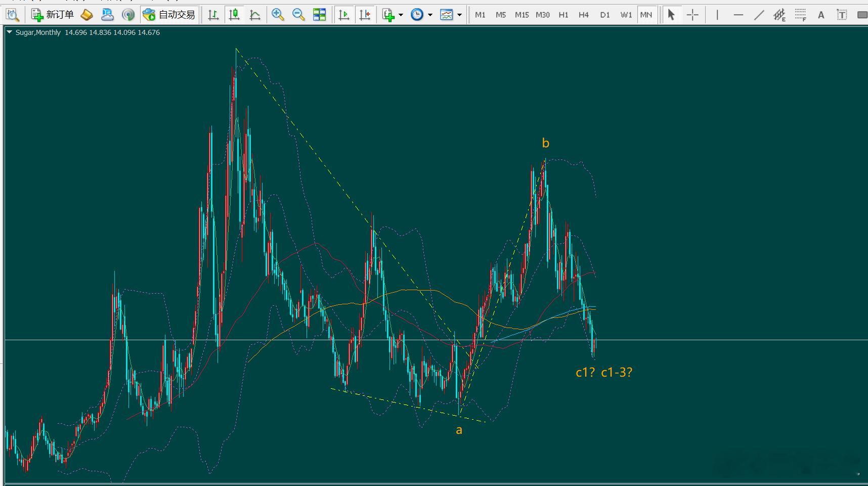868x486 pixels.
Task: Click the active MN monthly timeframe
Action: (646, 15)
